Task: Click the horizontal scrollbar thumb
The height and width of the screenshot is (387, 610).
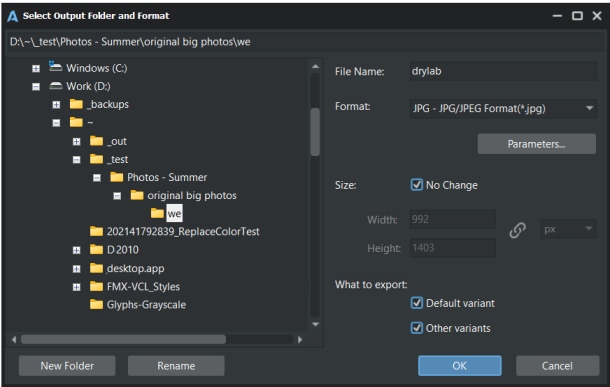Action: pos(123,339)
